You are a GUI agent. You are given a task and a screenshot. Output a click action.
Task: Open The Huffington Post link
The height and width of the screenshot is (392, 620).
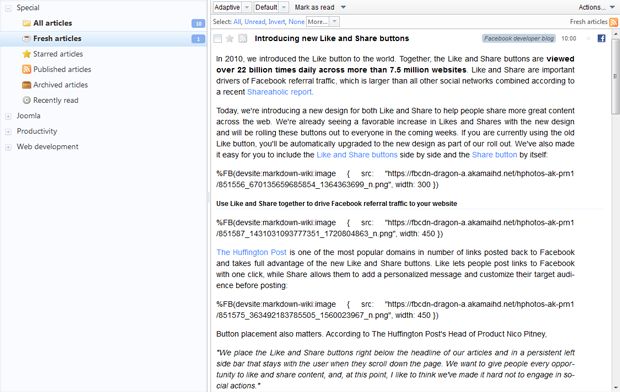251,252
